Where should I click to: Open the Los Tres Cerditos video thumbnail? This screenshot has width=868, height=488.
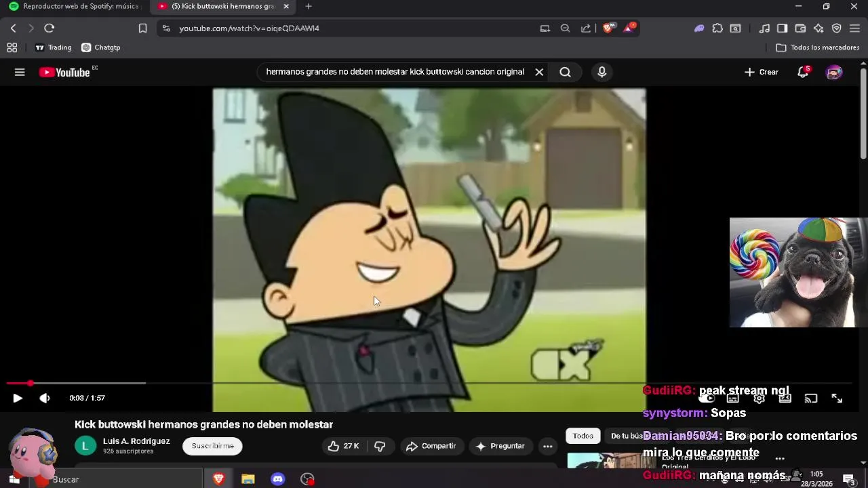[x=612, y=460]
